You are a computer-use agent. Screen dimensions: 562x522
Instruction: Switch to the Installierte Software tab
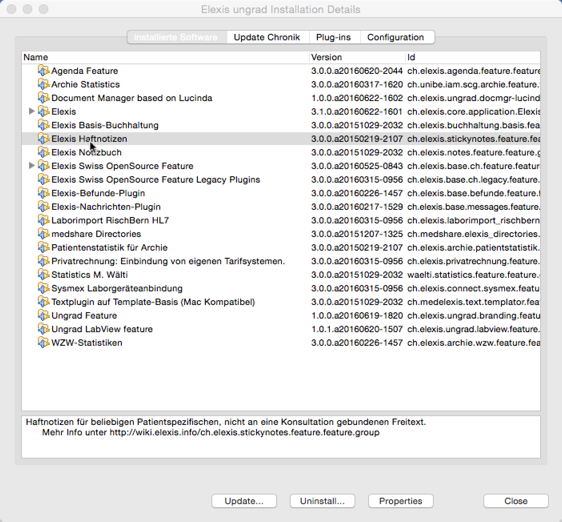click(177, 37)
